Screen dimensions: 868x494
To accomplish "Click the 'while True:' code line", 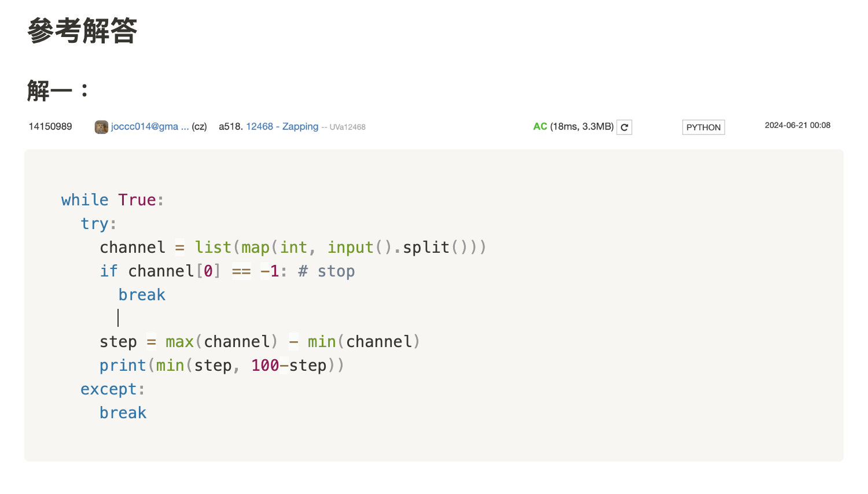I will (x=112, y=200).
